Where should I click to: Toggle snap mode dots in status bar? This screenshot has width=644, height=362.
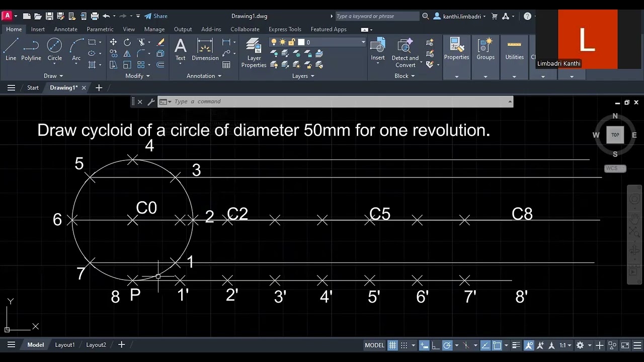pyautogui.click(x=404, y=345)
